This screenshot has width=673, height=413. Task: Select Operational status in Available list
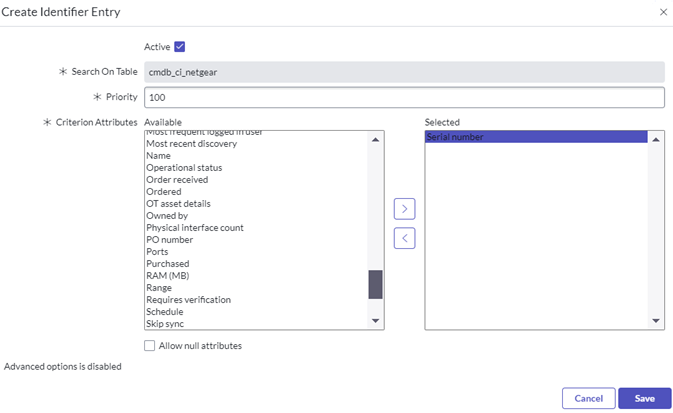point(184,168)
